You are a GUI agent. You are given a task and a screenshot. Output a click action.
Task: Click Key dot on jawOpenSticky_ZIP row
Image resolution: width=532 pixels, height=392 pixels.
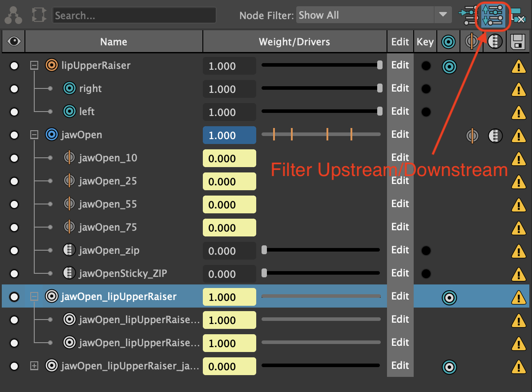tap(426, 274)
